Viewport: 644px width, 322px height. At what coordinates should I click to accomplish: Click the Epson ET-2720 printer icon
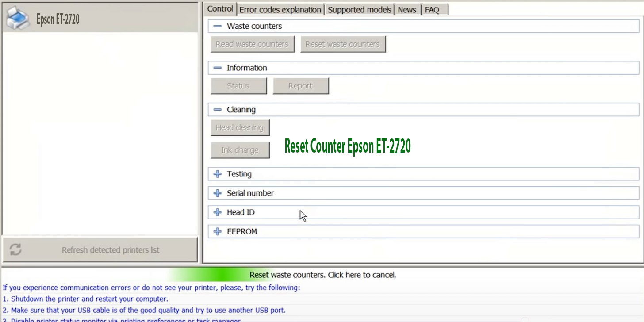pos(17,17)
